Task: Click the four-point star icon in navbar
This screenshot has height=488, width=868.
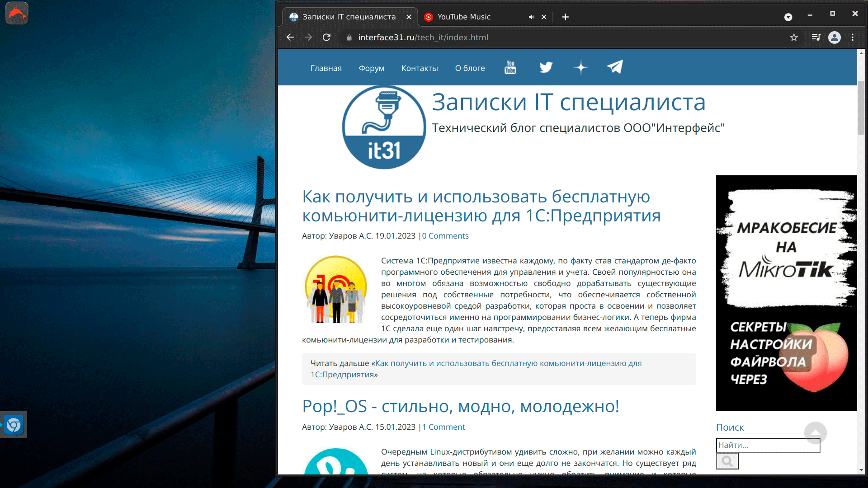Action: coord(580,68)
